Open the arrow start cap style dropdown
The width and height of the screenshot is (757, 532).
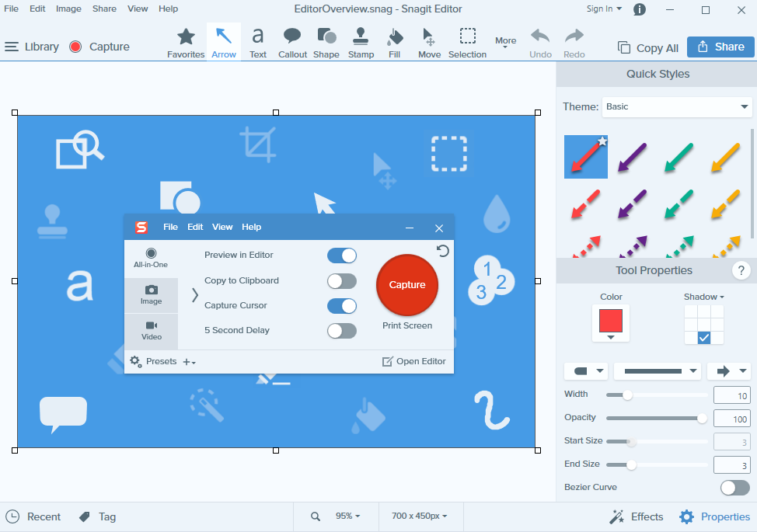(x=585, y=371)
